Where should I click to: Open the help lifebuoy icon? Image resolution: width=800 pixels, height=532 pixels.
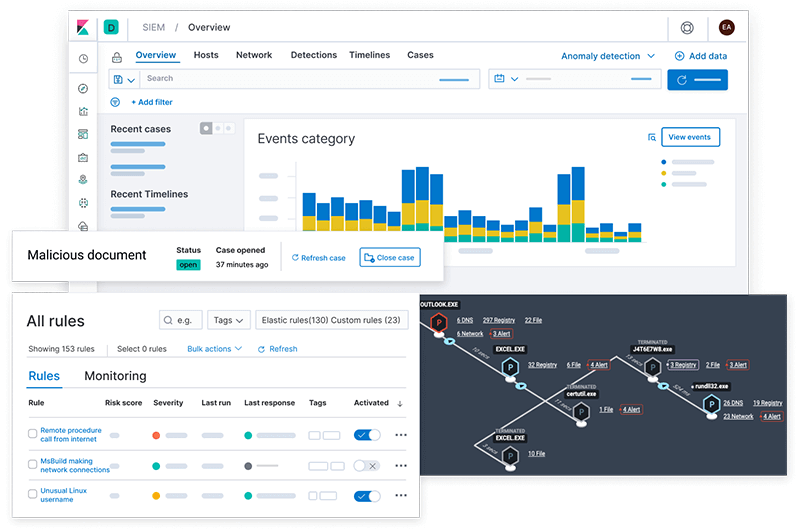coord(687,28)
